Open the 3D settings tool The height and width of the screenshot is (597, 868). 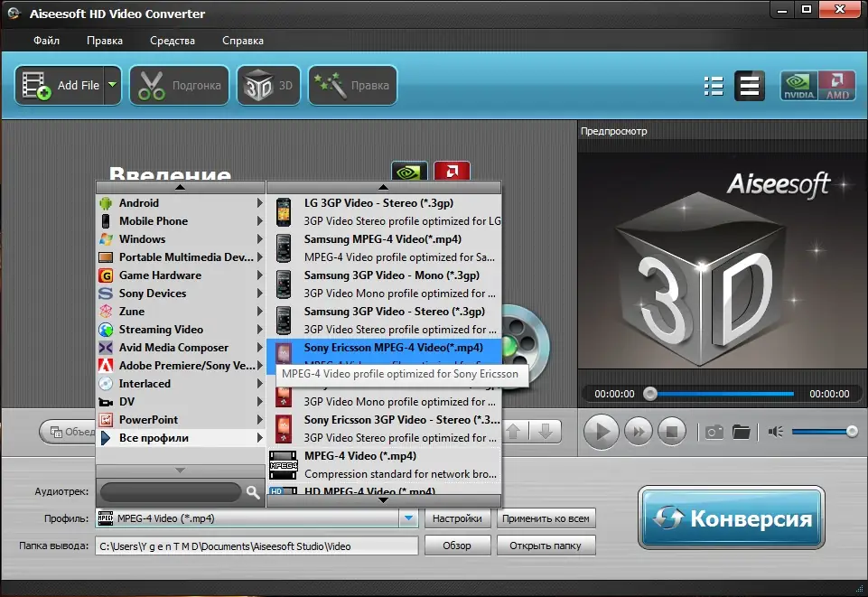[x=268, y=85]
